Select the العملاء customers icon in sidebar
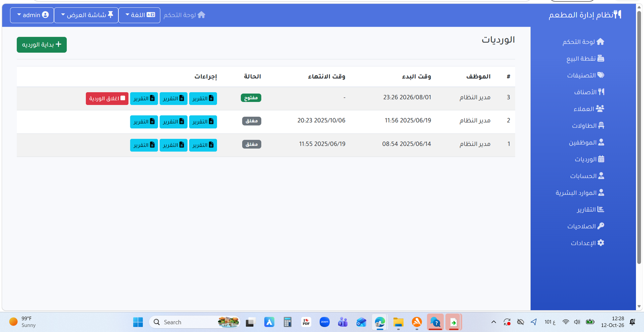Screen dimensions: 644x332 600,109
